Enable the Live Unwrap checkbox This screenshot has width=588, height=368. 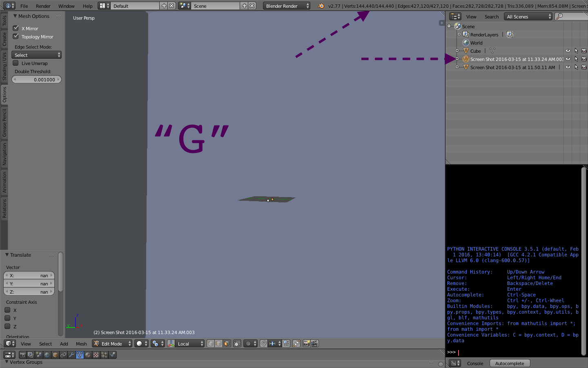click(x=16, y=63)
